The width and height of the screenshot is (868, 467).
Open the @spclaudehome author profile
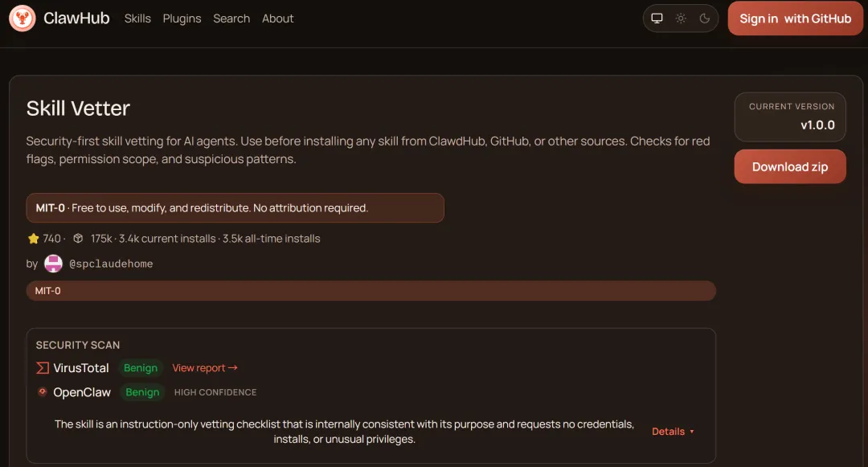[111, 264]
